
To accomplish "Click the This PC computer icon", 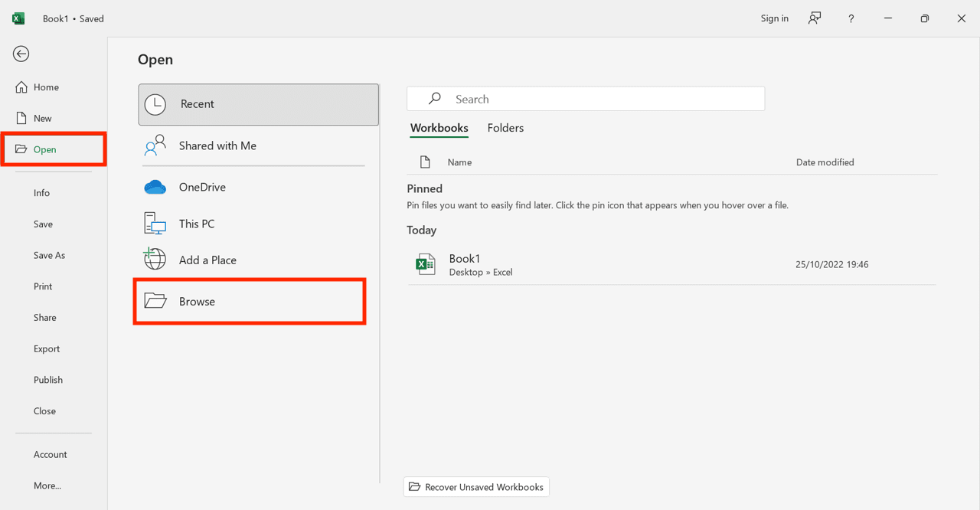I will point(155,224).
